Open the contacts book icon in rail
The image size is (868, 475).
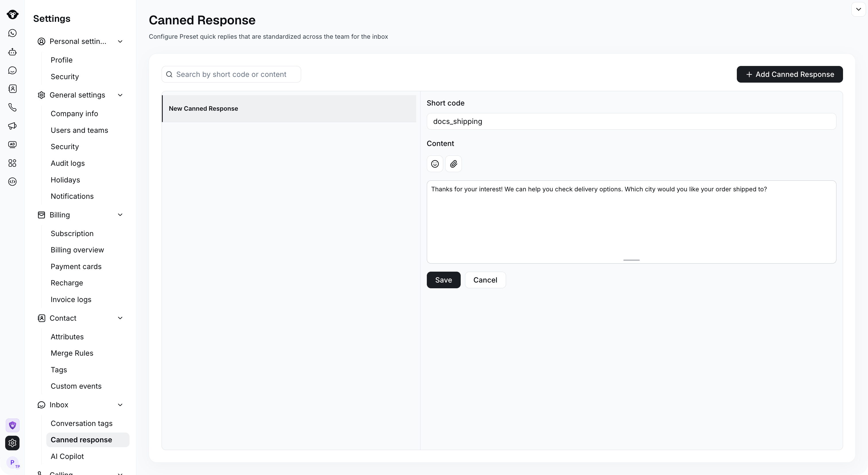(12, 89)
